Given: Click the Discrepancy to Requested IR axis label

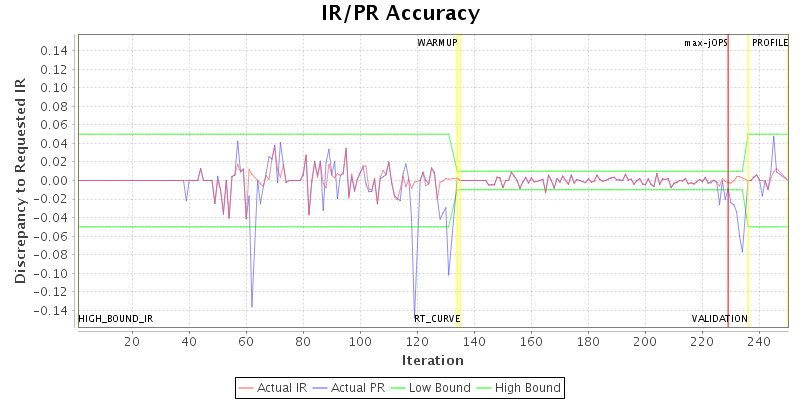Looking at the screenshot, I should pyautogui.click(x=20, y=180).
